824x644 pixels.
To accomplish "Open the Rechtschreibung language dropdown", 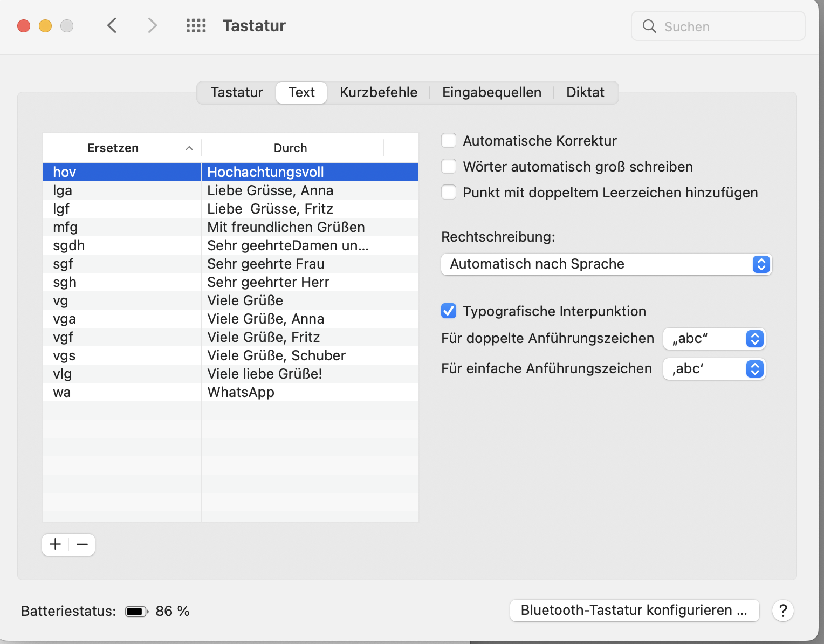I will point(606,264).
